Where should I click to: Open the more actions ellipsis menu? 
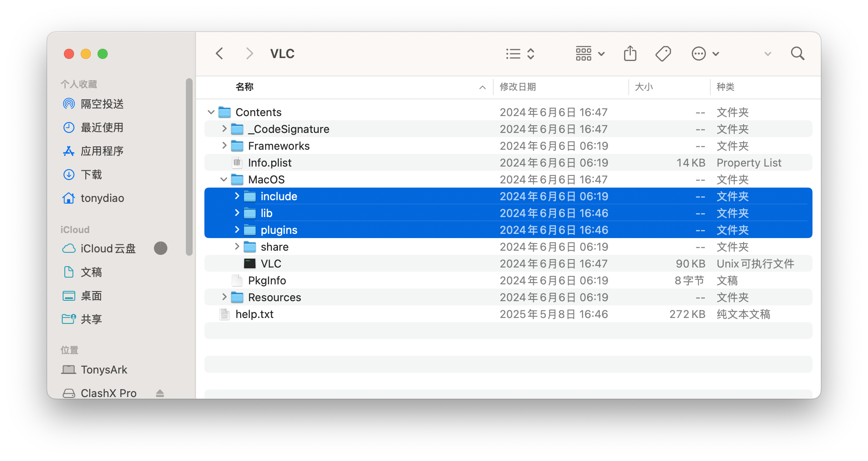tap(705, 54)
